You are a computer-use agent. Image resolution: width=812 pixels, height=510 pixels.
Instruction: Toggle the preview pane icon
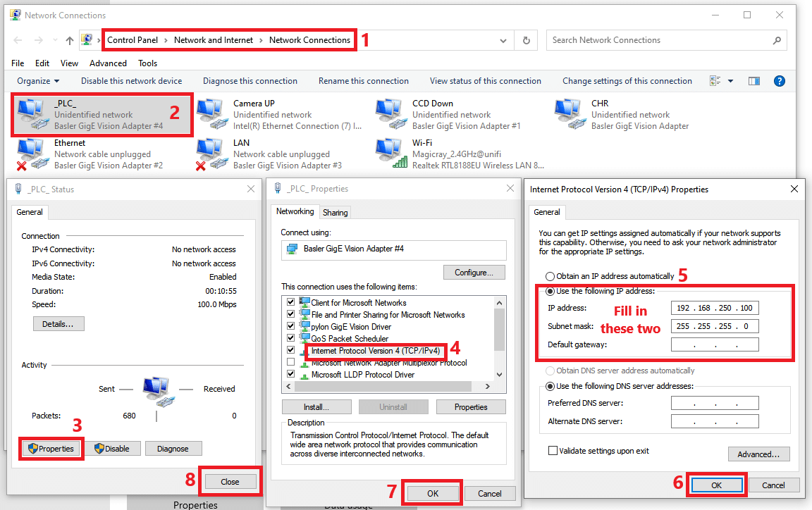754,81
